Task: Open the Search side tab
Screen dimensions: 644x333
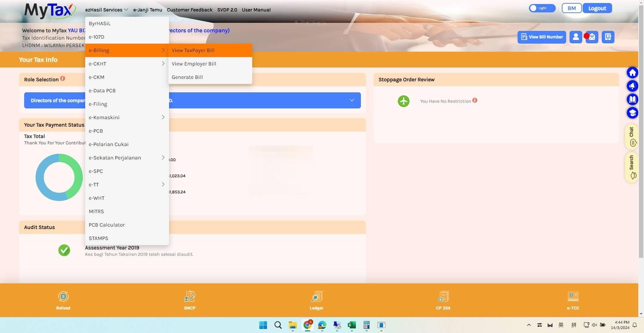Action: click(x=632, y=167)
